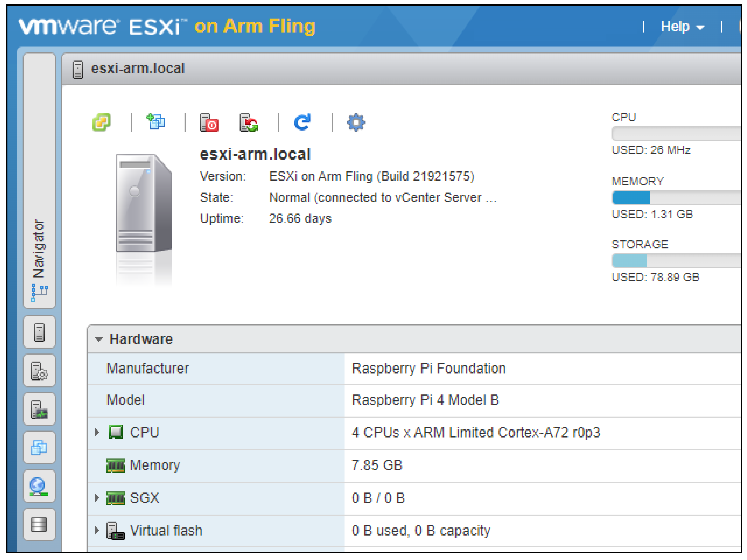Click the Reboot host toolbar icon
The image size is (747, 560).
(x=249, y=122)
